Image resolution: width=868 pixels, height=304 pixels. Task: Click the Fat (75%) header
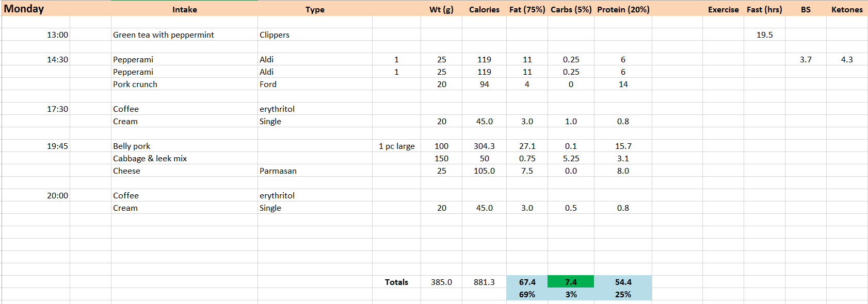[527, 9]
